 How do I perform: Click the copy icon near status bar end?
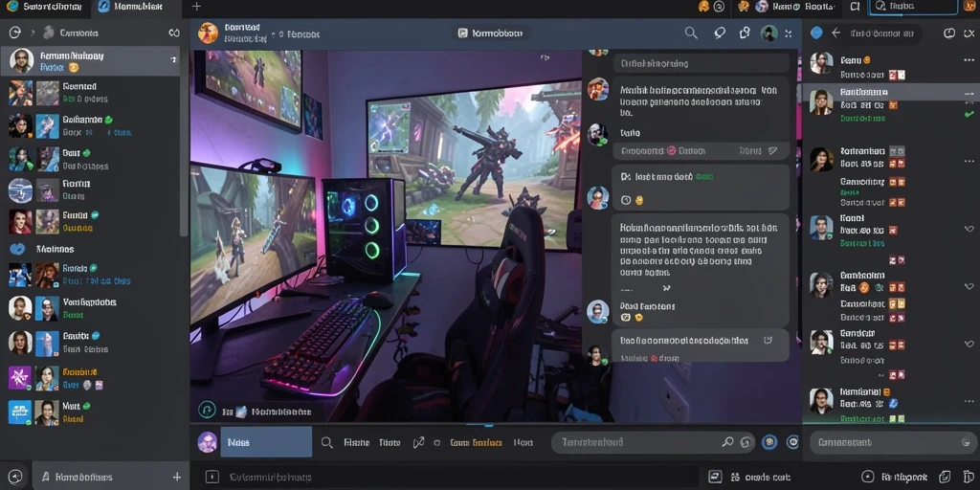pos(945,477)
